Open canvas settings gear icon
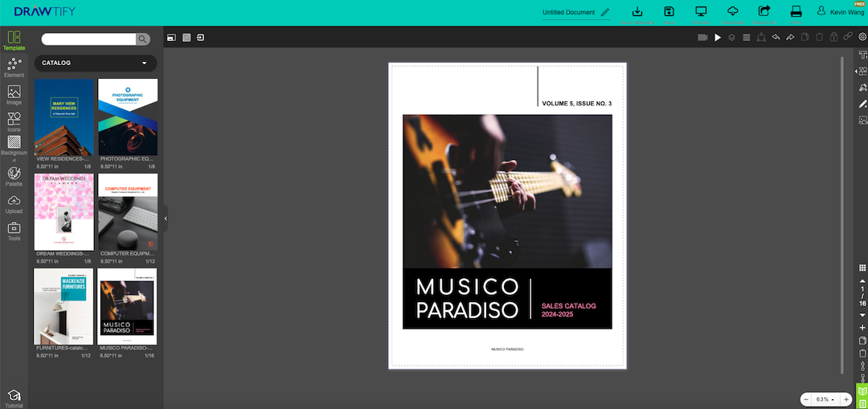 (862, 38)
